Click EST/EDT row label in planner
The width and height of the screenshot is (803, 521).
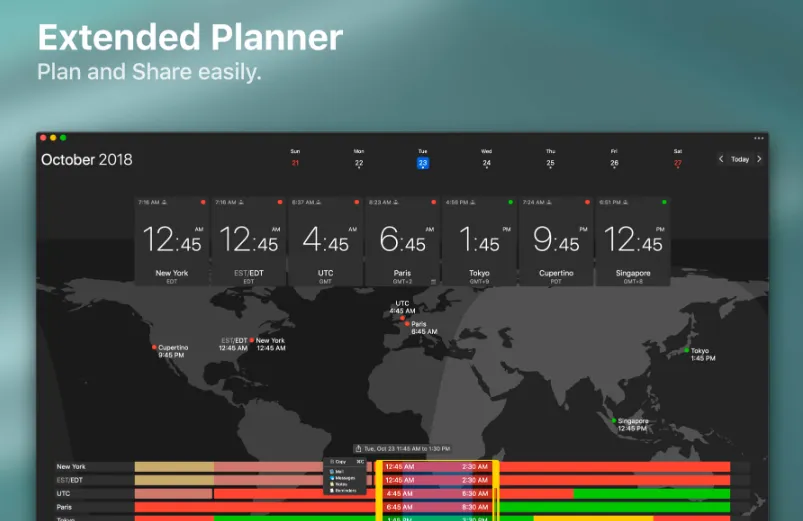(x=69, y=480)
